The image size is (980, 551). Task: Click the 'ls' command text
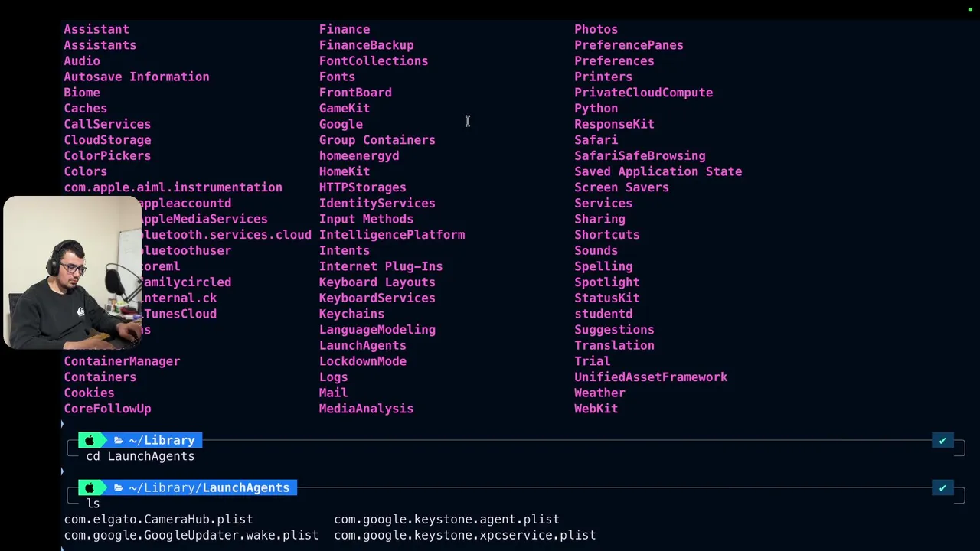(93, 504)
